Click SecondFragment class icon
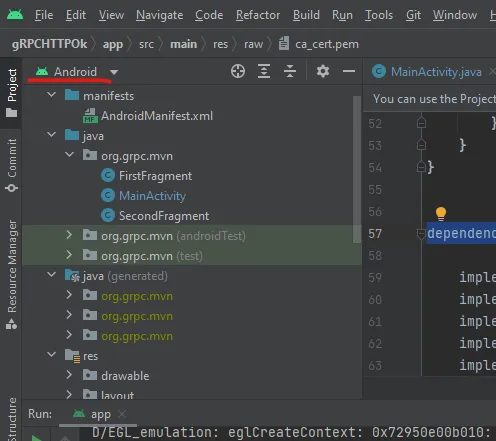Image resolution: width=496 pixels, height=441 pixels. [x=108, y=216]
